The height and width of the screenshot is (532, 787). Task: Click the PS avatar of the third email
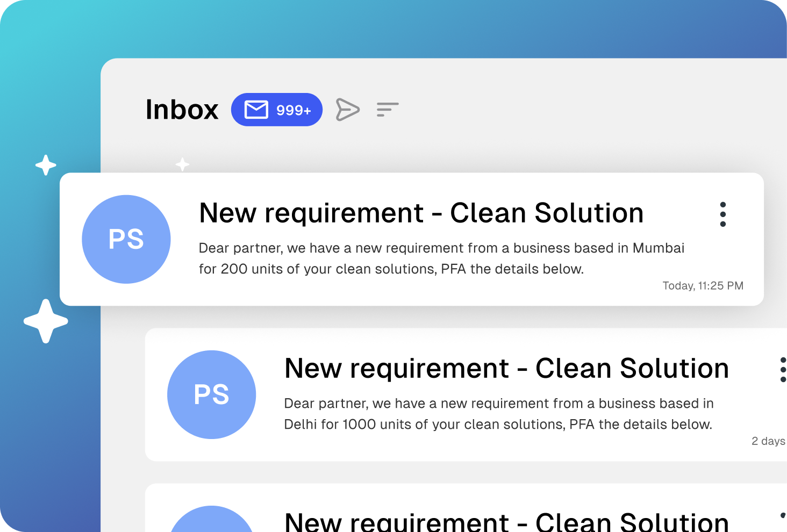click(x=211, y=521)
